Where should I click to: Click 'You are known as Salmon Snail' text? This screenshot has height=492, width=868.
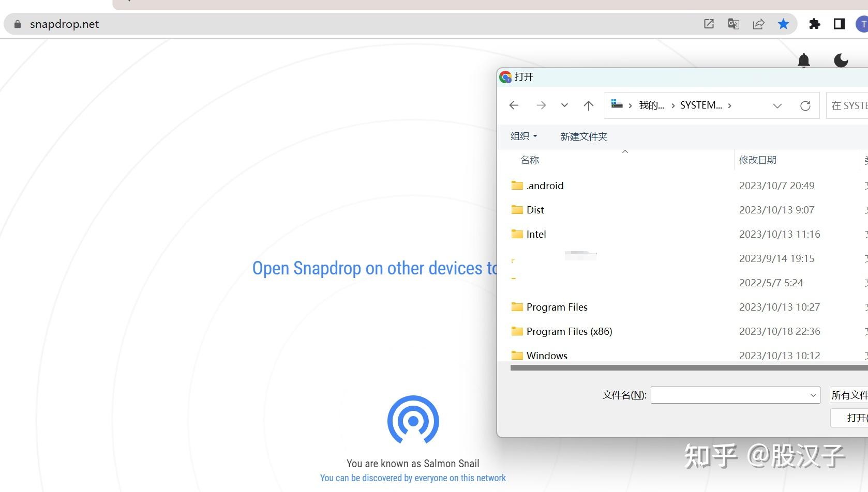pyautogui.click(x=413, y=464)
